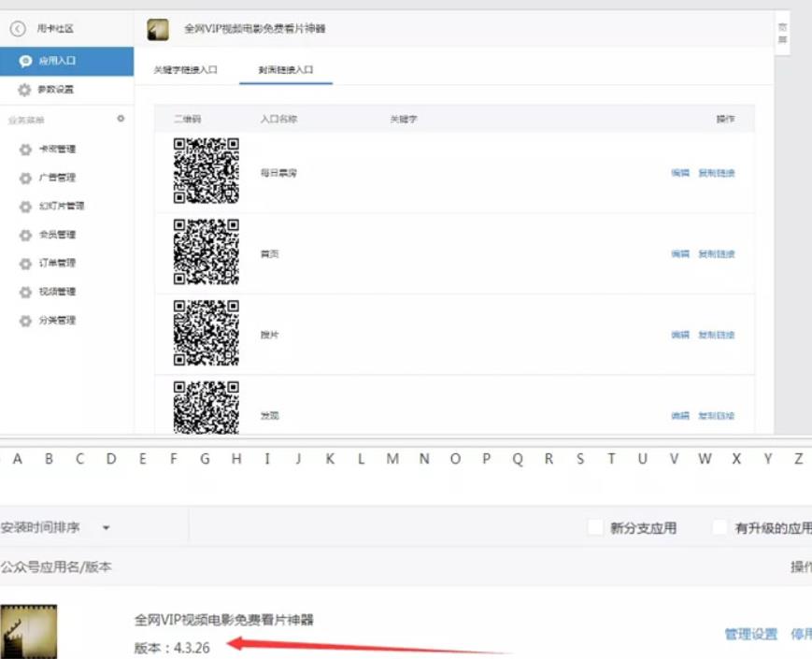Click 编辑 in the 搜片 row

pyautogui.click(x=680, y=335)
